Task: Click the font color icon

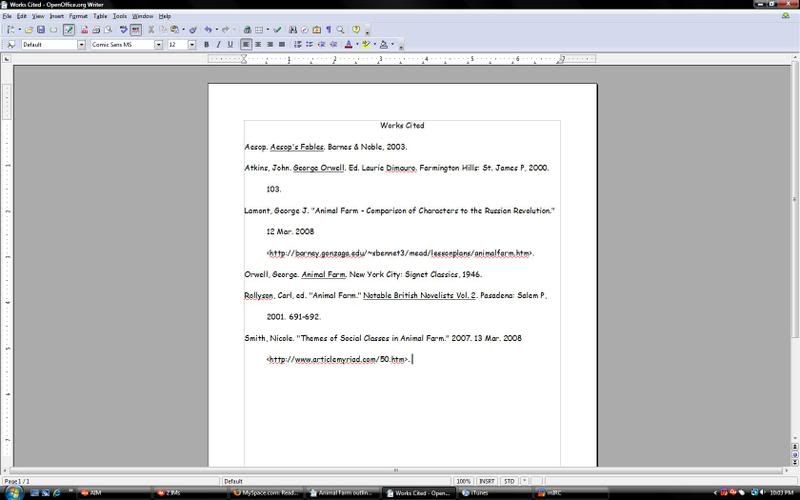Action: click(350, 44)
